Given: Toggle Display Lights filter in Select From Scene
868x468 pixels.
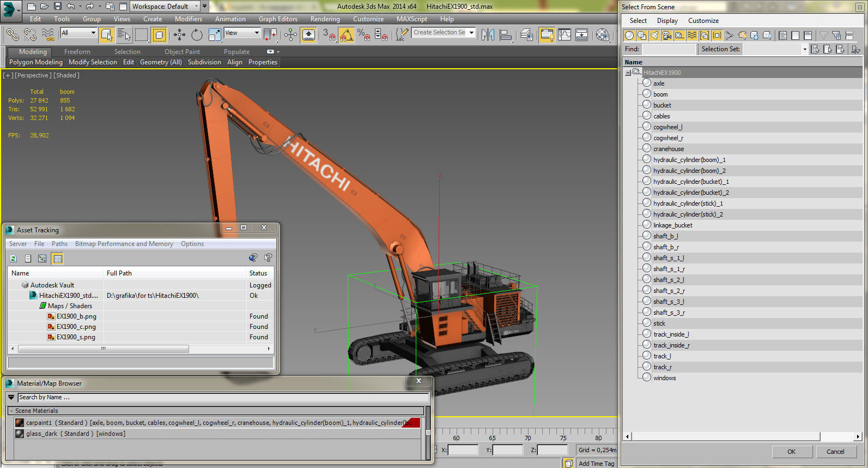Looking at the screenshot, I should tap(654, 35).
